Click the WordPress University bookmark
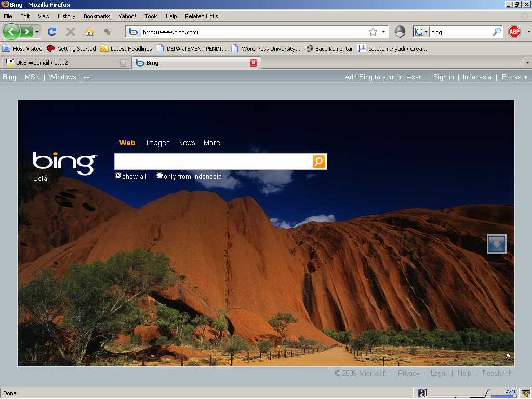532x399 pixels. pos(266,48)
